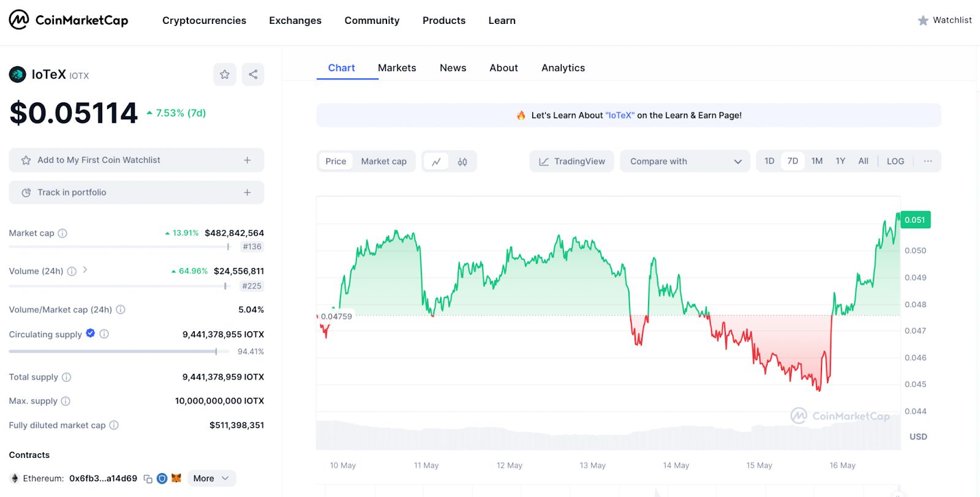Switch to the Markets tab
The height and width of the screenshot is (497, 980).
coord(397,68)
